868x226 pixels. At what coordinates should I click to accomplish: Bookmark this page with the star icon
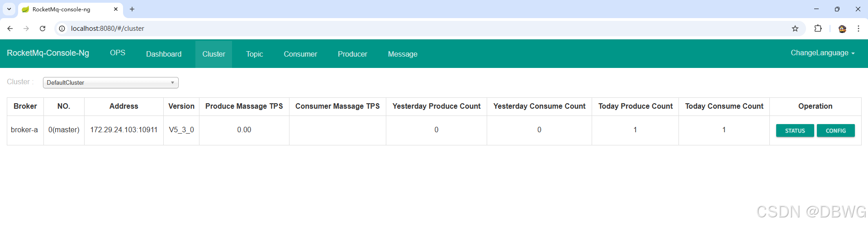point(795,29)
